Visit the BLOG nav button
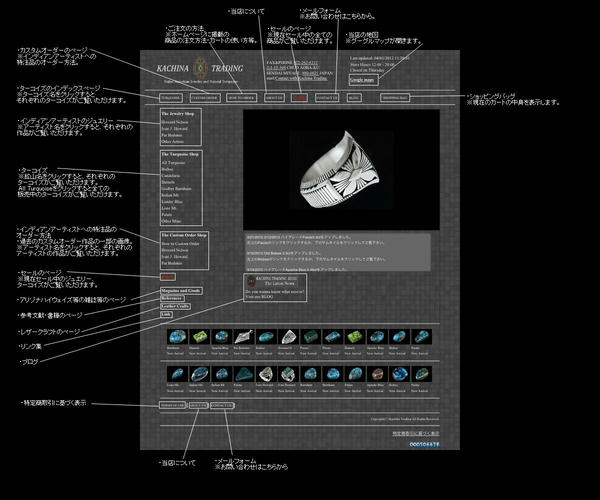This screenshot has height=500, width=600. pos(354,98)
